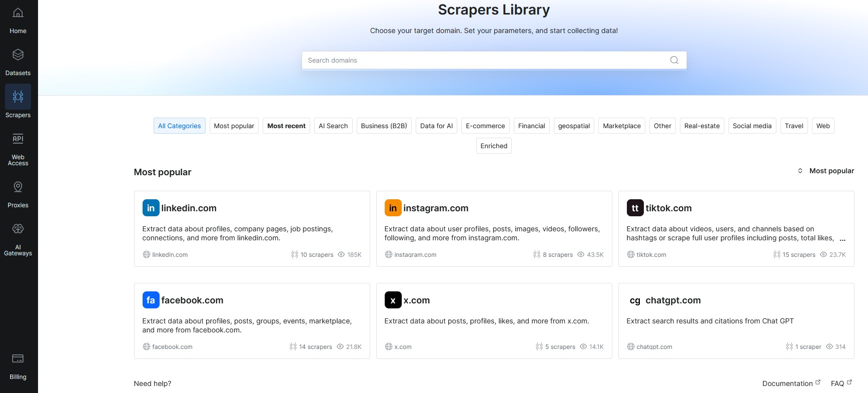Filter by Enriched category

[494, 146]
